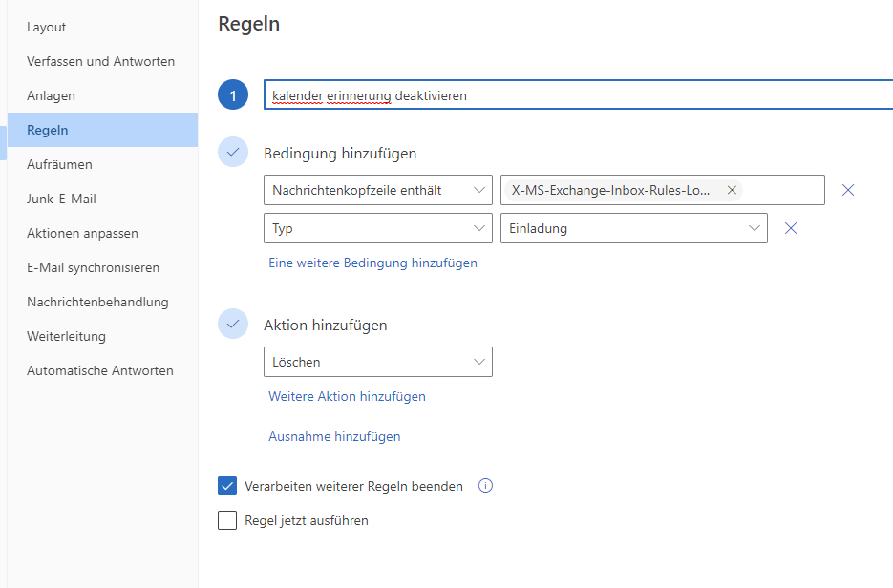
Task: Uncheck Verarbeiten weiterer Regeln beenden
Action: [x=227, y=486]
